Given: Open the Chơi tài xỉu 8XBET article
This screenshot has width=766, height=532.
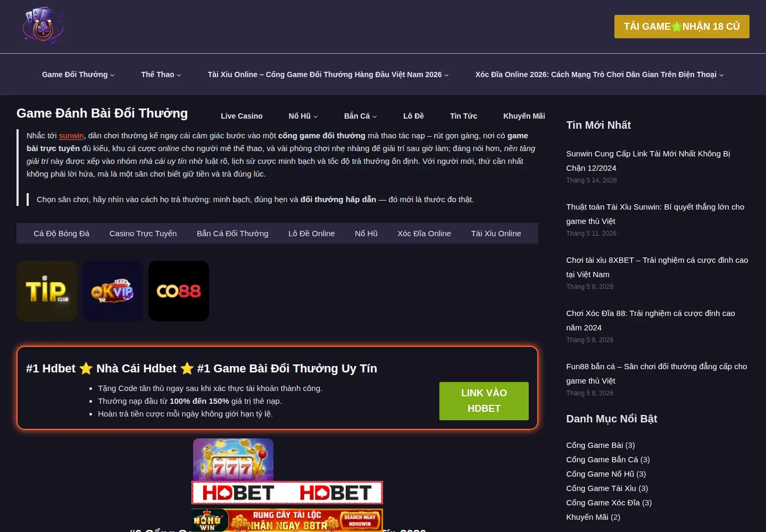Looking at the screenshot, I should (x=657, y=267).
